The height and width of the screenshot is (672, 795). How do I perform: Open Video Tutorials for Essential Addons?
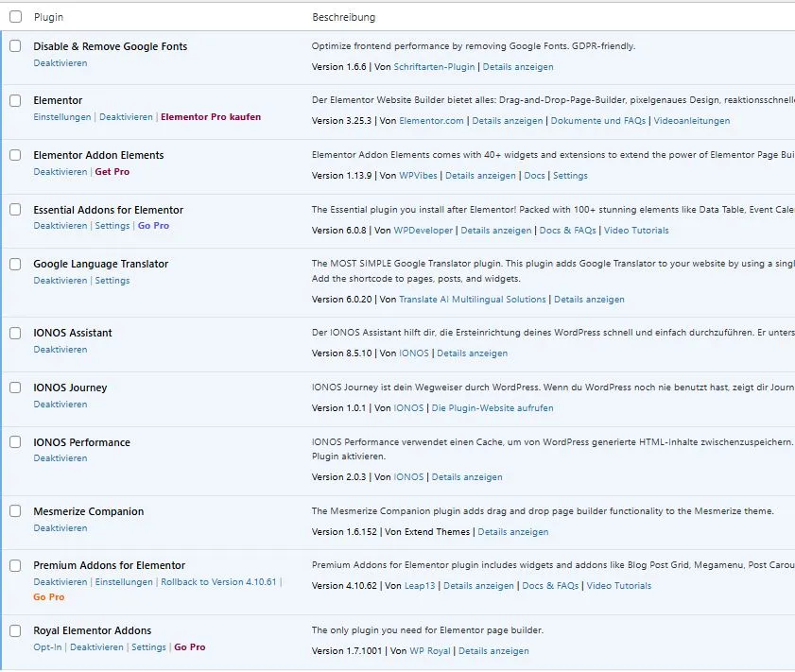pos(636,230)
